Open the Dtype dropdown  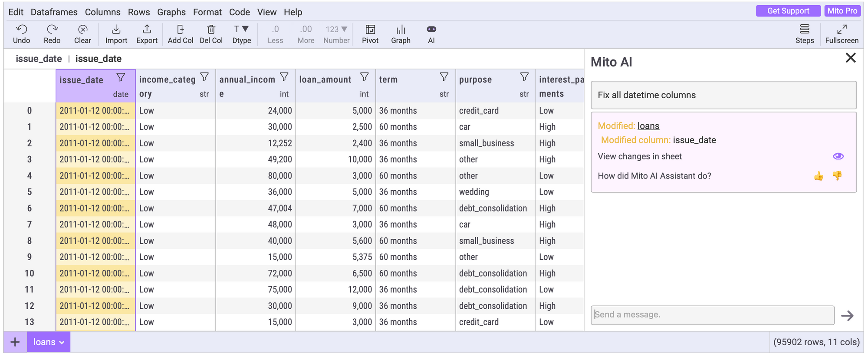tap(242, 34)
